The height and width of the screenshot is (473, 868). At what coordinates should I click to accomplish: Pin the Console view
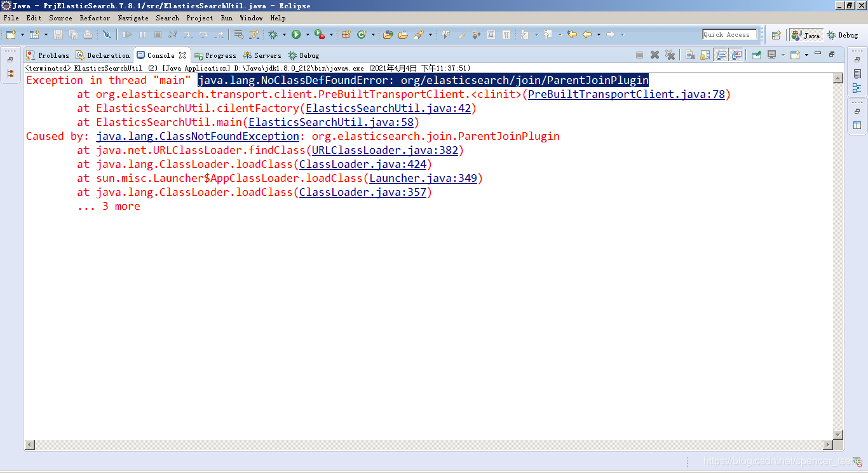coord(756,55)
